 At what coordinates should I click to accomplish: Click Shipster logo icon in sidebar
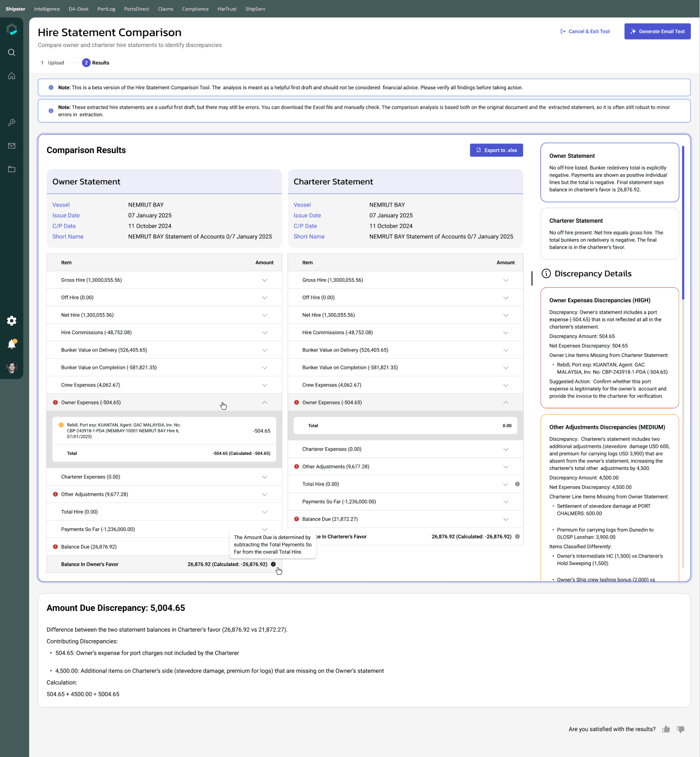click(x=11, y=29)
